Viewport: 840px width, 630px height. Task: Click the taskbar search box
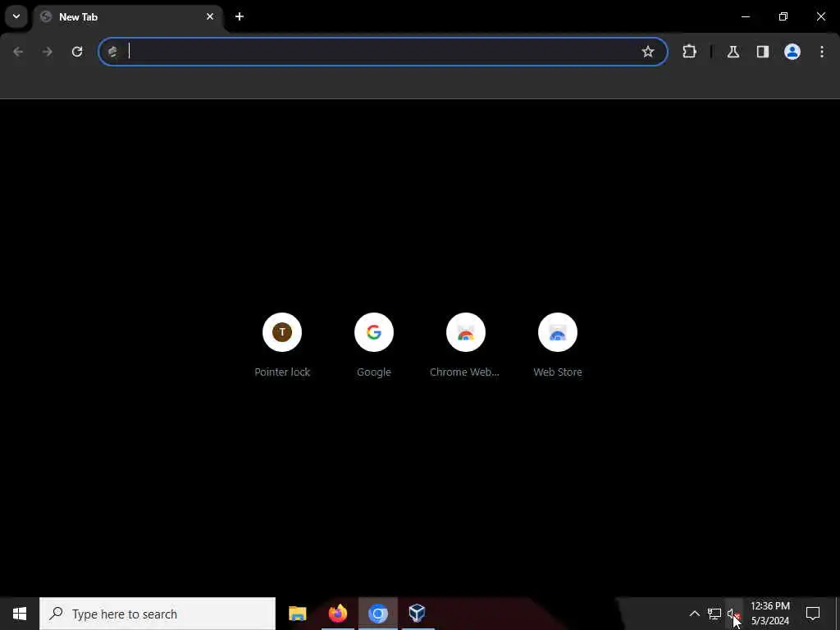point(157,614)
